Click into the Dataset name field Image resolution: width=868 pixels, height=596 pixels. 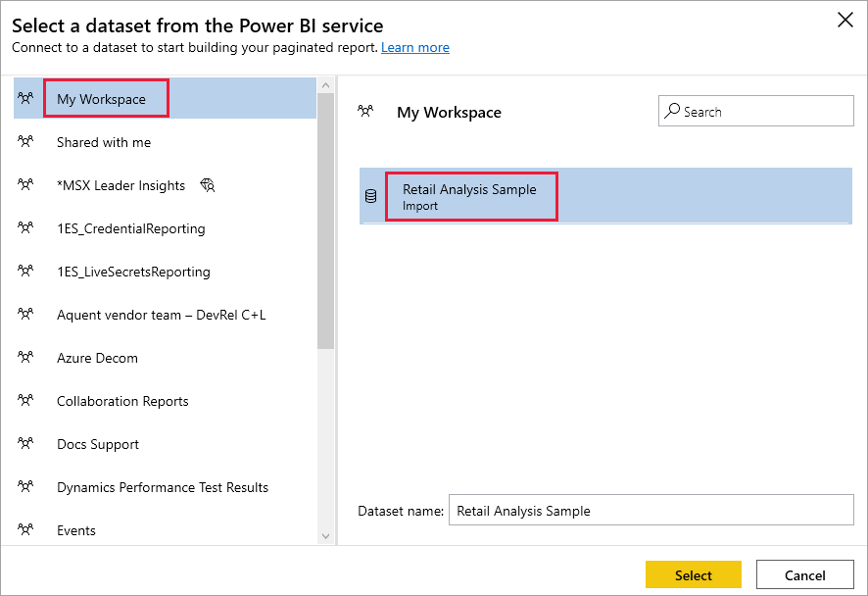[651, 510]
